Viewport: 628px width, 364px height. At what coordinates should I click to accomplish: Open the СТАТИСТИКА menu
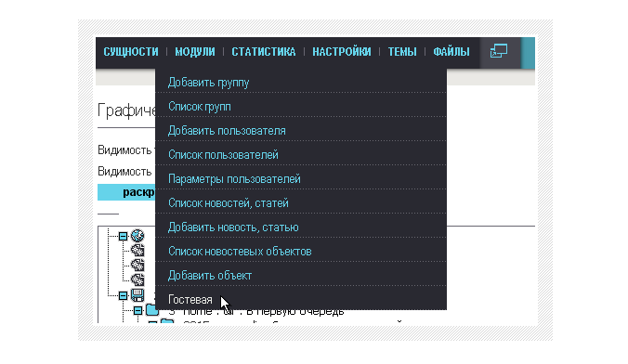point(264,52)
